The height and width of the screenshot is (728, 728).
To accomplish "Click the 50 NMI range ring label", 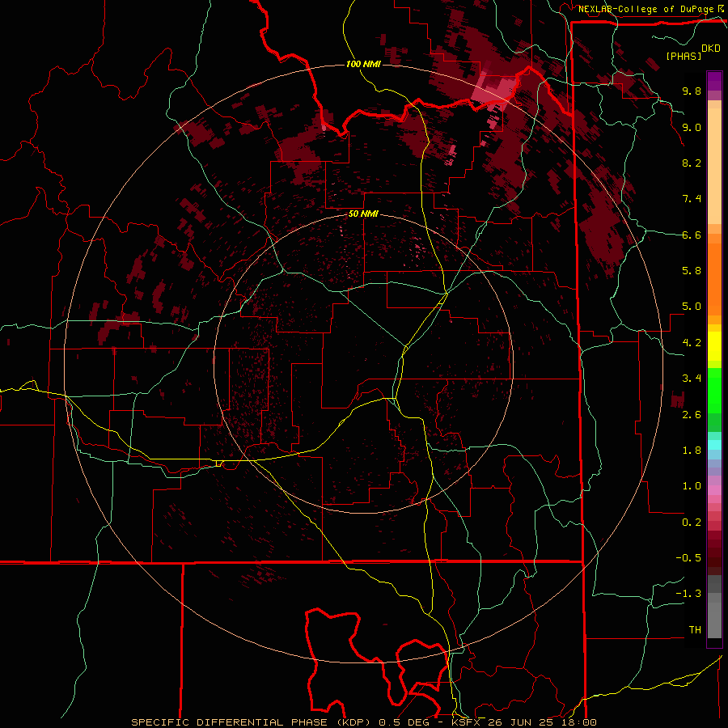I will pyautogui.click(x=363, y=214).
